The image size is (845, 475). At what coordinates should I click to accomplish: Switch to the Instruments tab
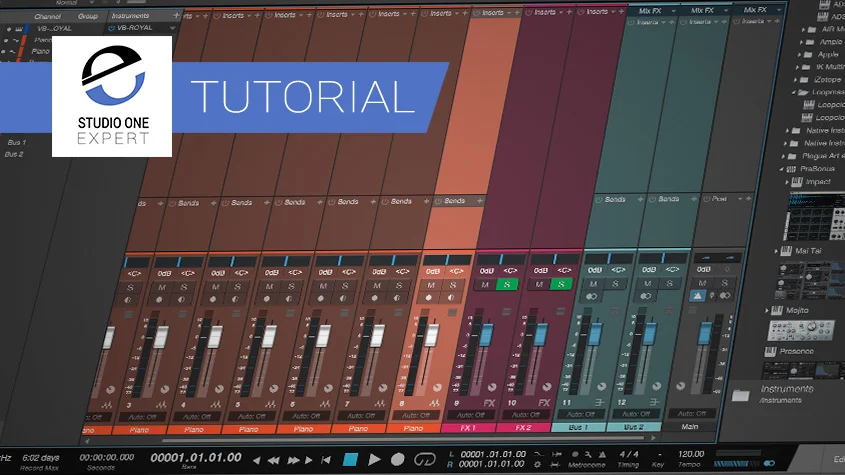click(130, 16)
